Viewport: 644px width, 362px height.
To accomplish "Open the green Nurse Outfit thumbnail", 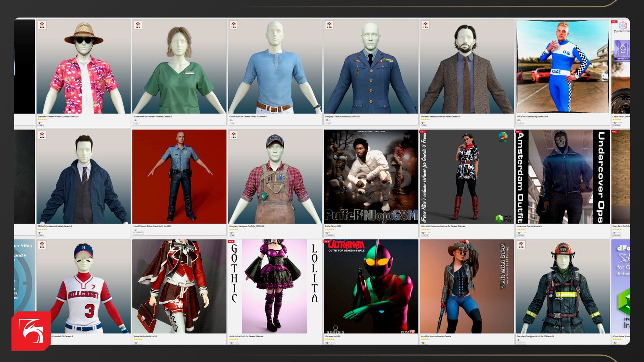I will coord(179,66).
